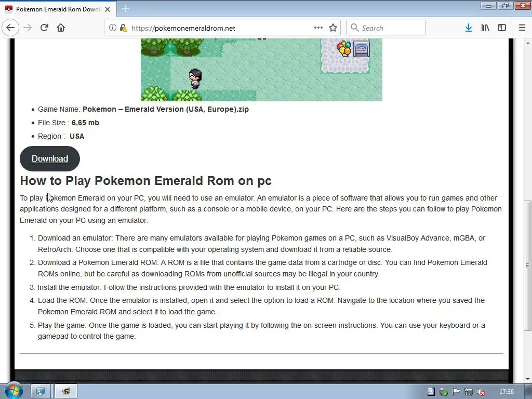The height and width of the screenshot is (399, 532).
Task: Open the downloads arrow panel
Action: click(x=469, y=28)
